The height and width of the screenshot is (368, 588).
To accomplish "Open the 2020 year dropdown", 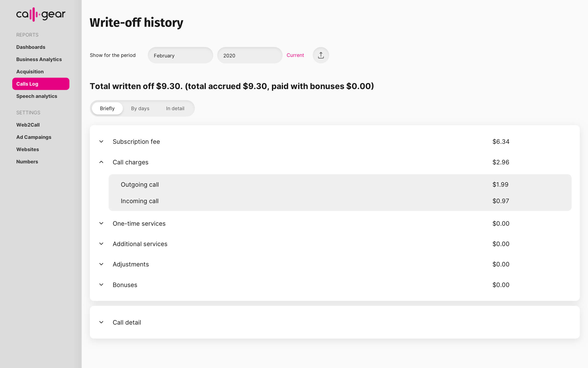I will click(250, 55).
